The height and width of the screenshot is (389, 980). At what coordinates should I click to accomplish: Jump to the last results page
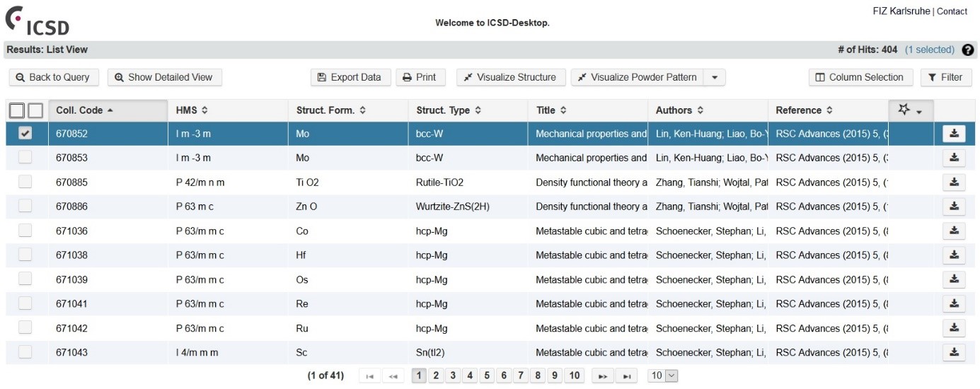(626, 376)
